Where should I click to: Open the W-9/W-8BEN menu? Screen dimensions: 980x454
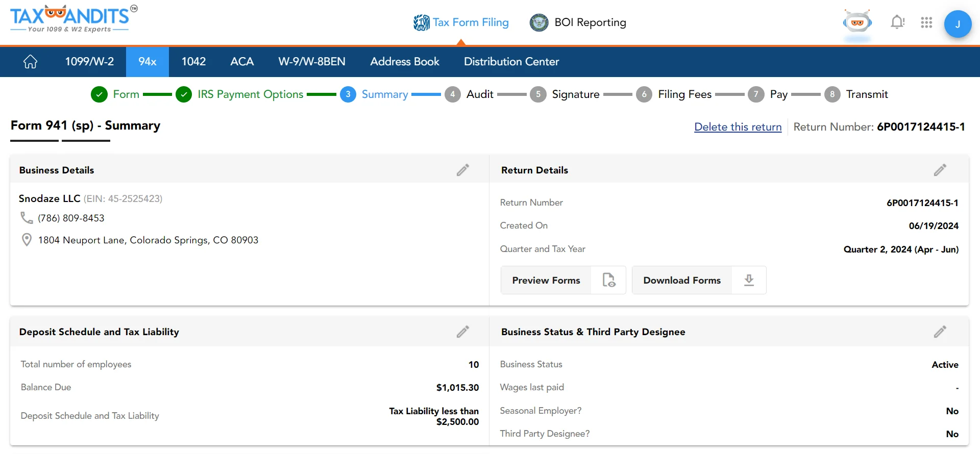(x=312, y=62)
